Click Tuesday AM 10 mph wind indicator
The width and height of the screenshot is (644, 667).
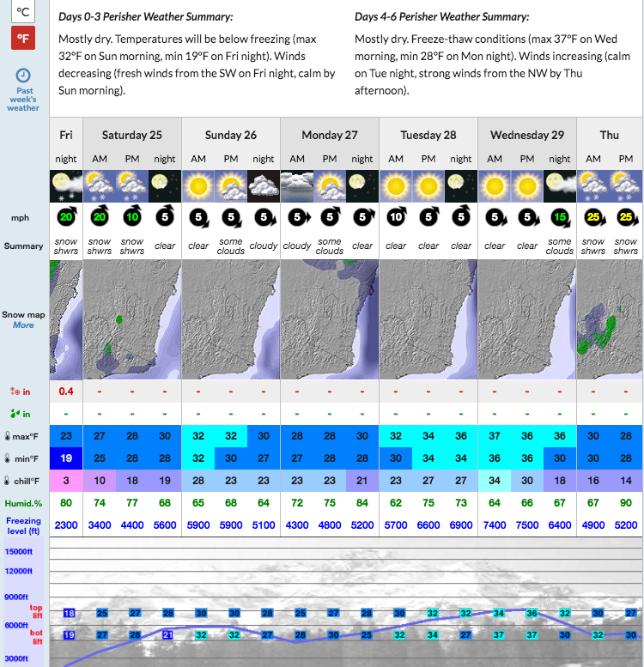click(x=397, y=216)
